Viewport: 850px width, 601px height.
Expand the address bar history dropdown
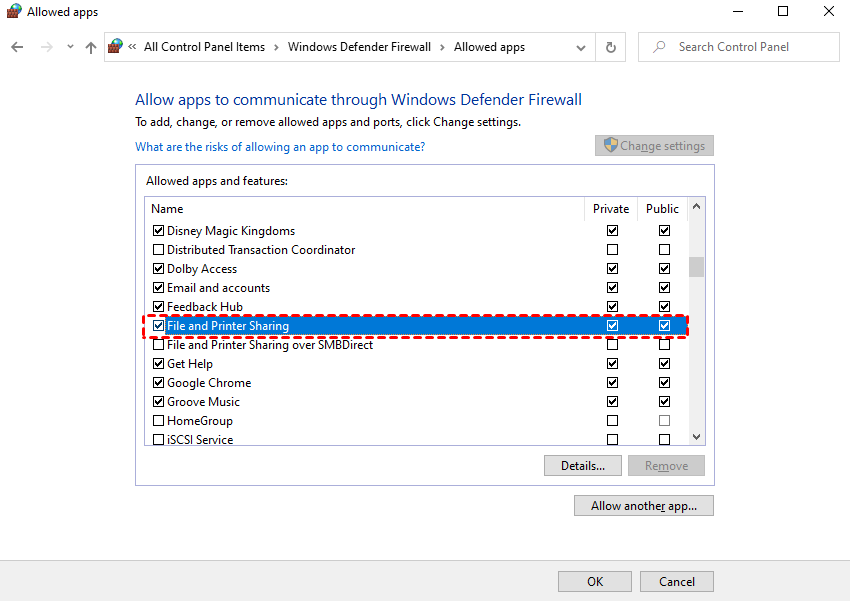tap(581, 48)
